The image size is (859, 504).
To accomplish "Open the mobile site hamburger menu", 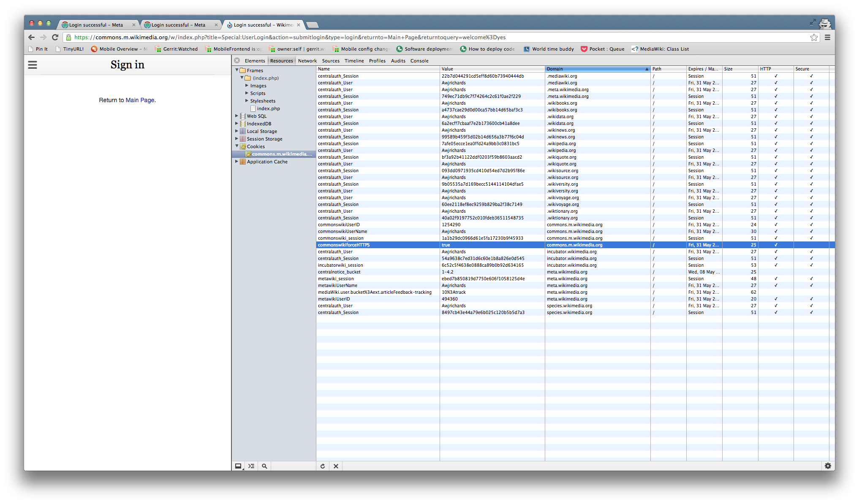I will click(x=33, y=65).
